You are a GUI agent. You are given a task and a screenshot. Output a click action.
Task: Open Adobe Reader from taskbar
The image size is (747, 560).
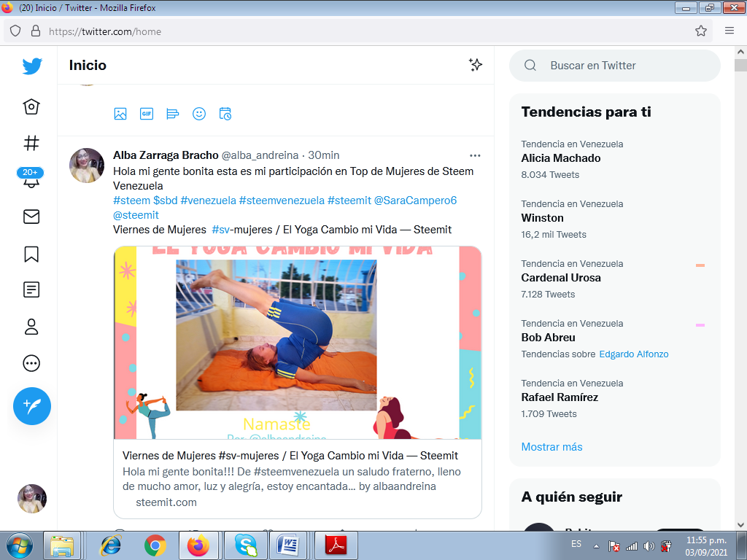coord(336,545)
